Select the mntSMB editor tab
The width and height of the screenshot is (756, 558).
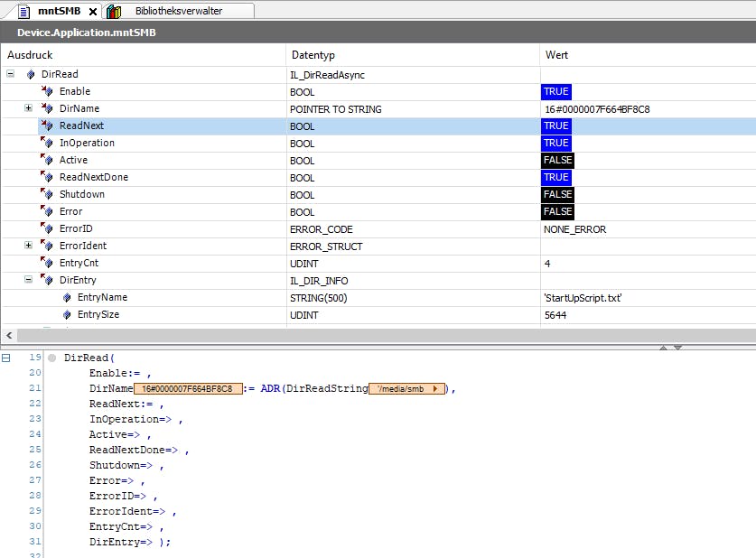coord(57,11)
